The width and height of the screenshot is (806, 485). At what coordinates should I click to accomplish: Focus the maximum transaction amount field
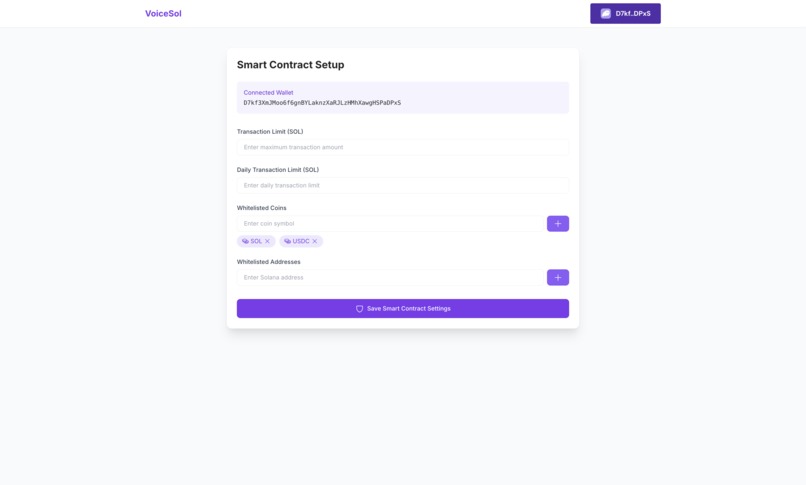pos(402,147)
